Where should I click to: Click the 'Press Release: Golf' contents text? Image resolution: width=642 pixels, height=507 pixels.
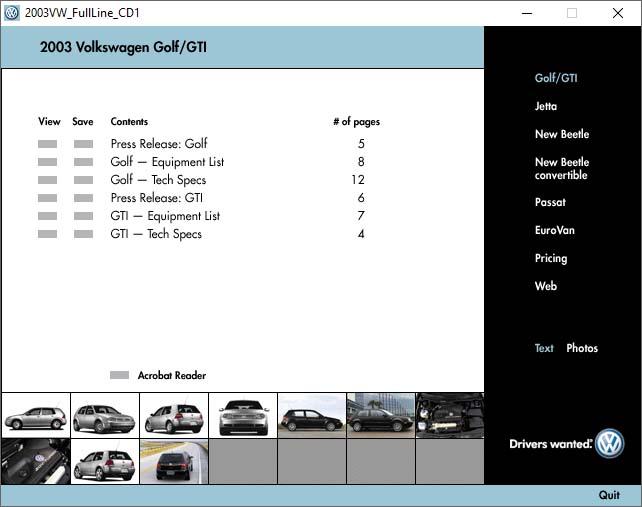pyautogui.click(x=159, y=144)
